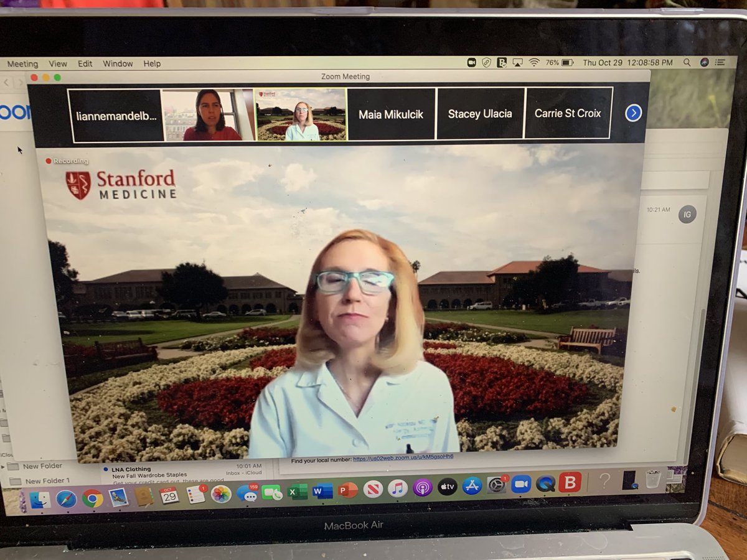
Task: Open the Help menu
Action: [x=152, y=63]
